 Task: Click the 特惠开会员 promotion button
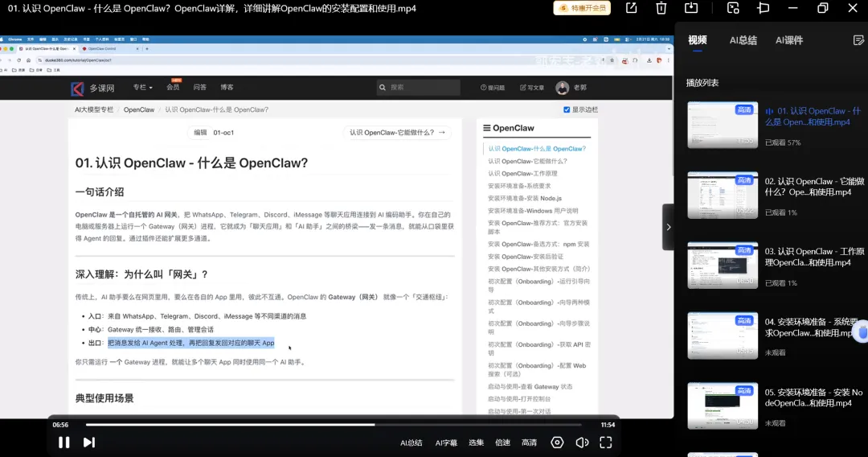tap(582, 8)
